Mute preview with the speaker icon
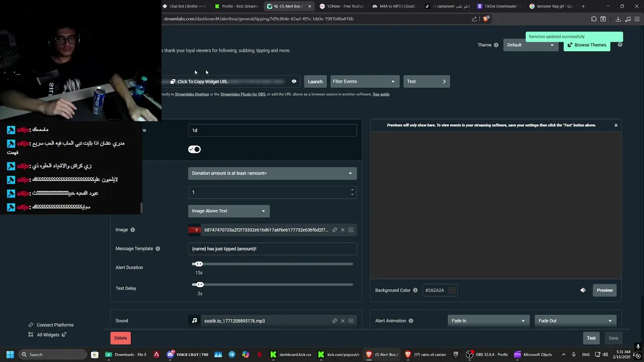The image size is (644, 362). coord(583,290)
